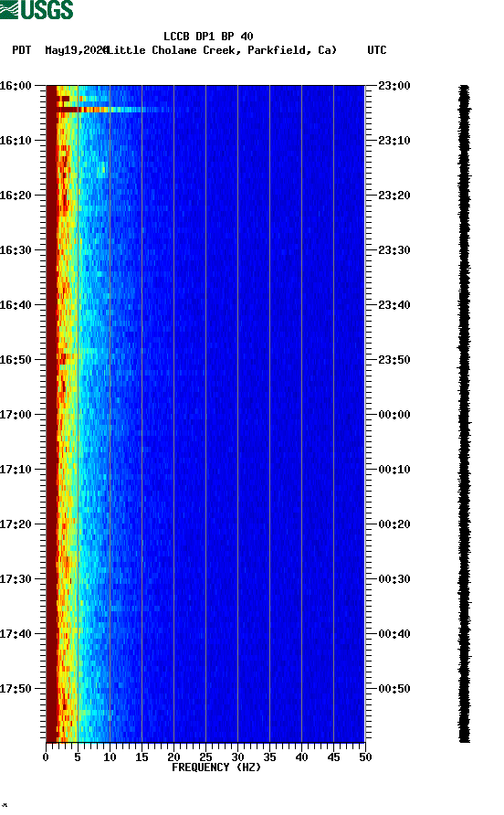Click the 00:50 UTC time label
This screenshot has width=504, height=815.
click(x=394, y=689)
